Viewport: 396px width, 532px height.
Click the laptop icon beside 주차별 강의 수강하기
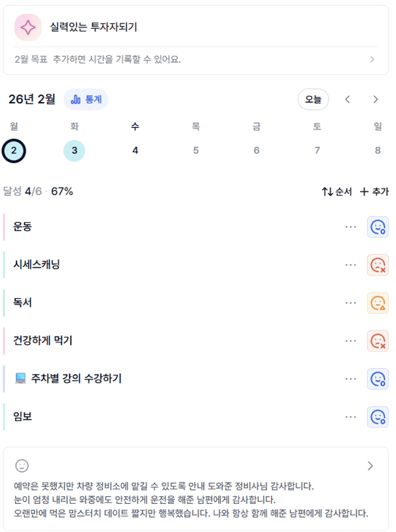(x=20, y=378)
